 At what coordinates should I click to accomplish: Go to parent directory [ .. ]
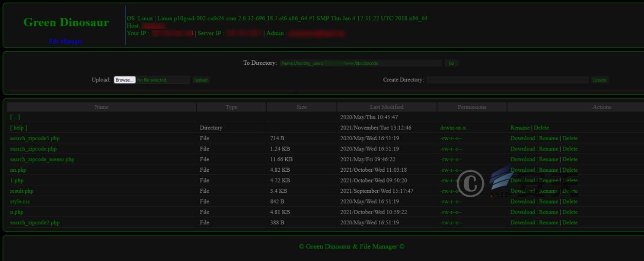coord(15,117)
